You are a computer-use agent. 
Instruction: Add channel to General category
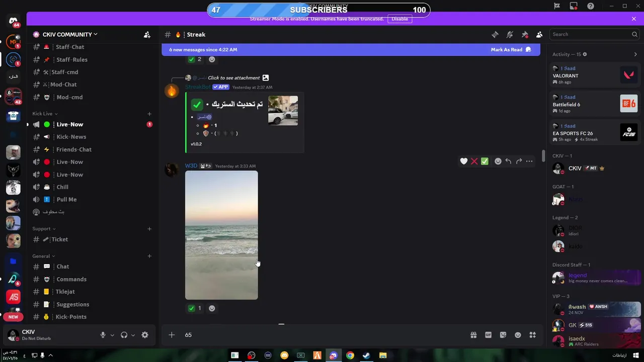click(x=149, y=256)
